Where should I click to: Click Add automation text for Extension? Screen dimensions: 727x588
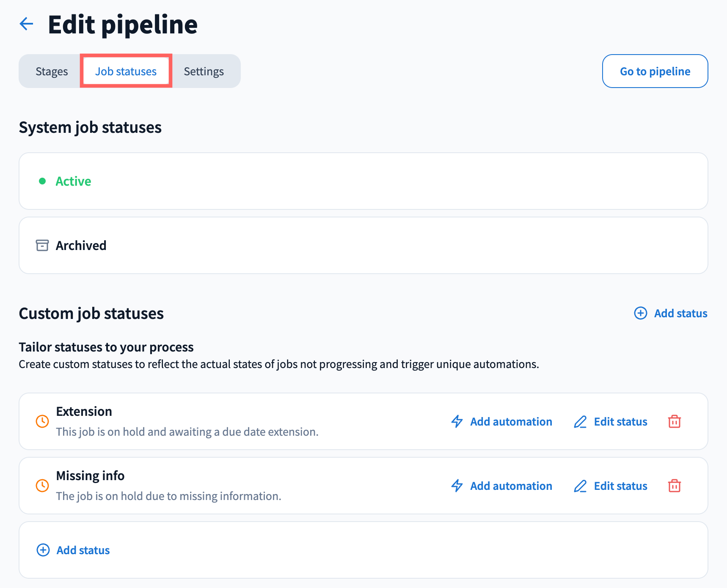click(511, 422)
